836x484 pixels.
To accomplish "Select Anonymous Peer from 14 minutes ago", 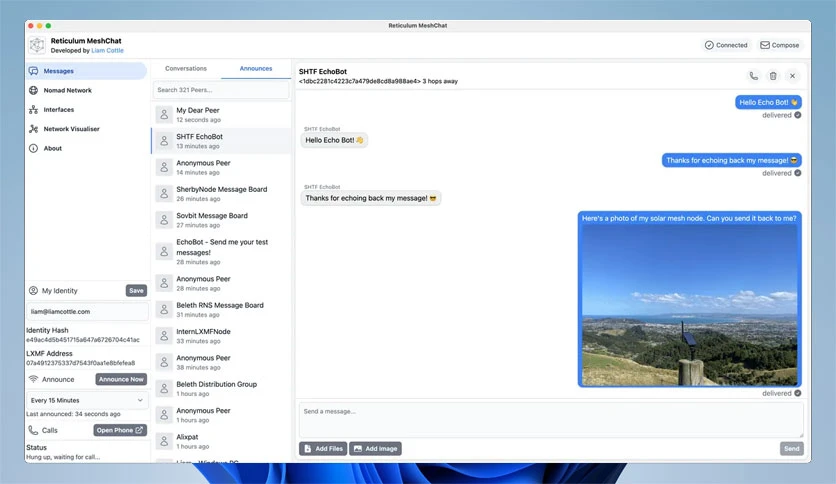I will tap(221, 167).
